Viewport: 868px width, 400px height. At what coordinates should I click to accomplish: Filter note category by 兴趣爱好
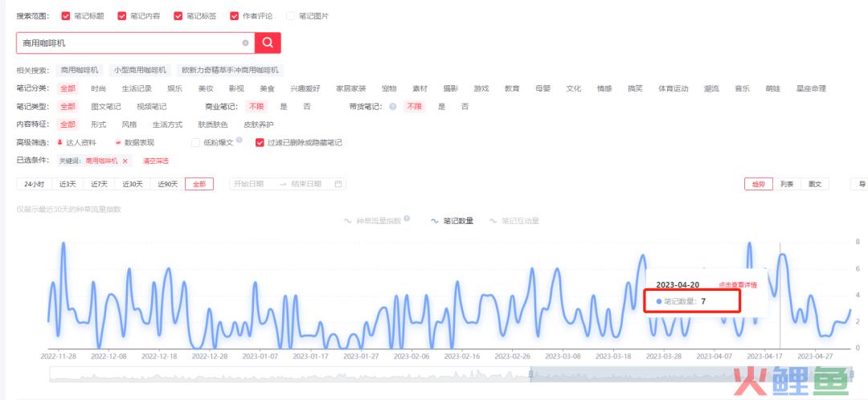pos(305,88)
